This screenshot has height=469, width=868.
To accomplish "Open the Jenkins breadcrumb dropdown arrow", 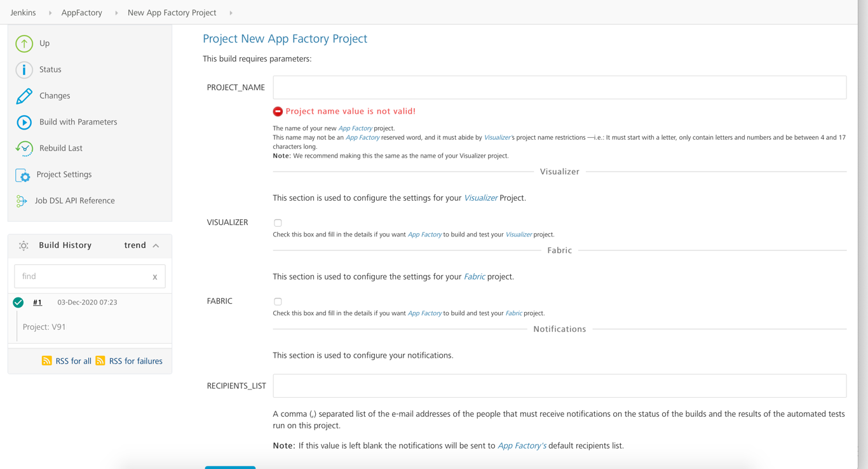I will coord(50,13).
